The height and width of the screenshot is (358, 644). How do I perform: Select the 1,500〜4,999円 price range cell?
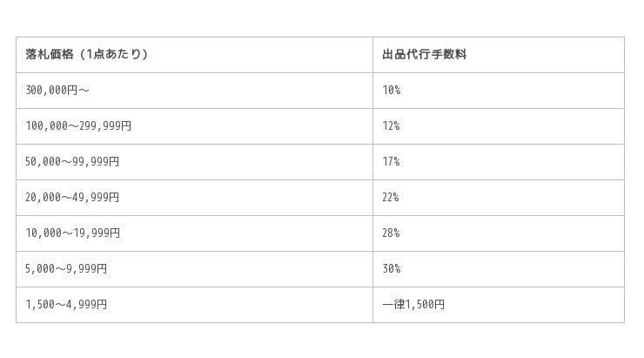[66, 305]
